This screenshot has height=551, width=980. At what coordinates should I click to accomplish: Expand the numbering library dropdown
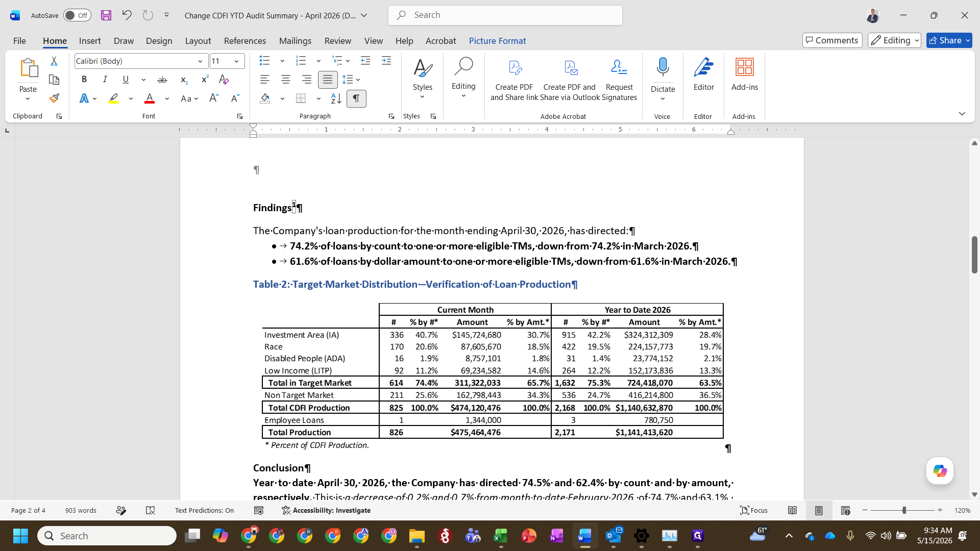[318, 61]
